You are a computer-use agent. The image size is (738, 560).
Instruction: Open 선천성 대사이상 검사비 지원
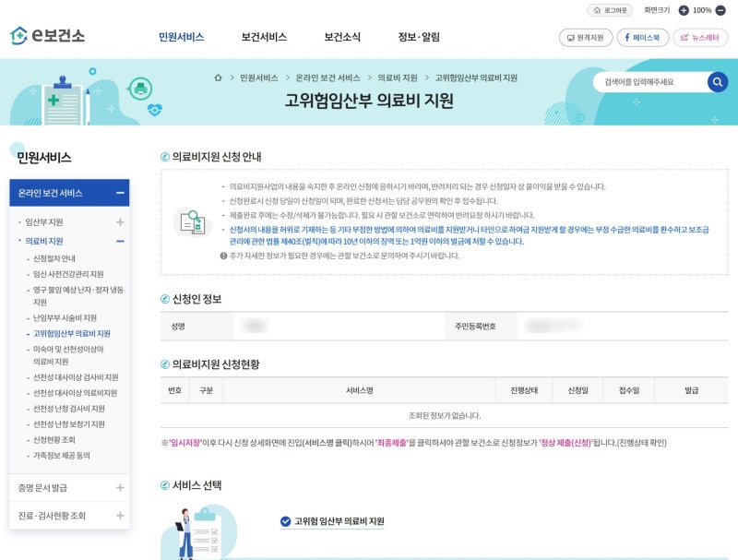[76, 377]
